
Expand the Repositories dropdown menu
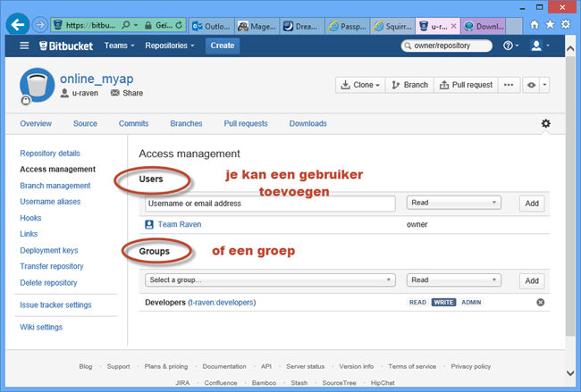170,46
